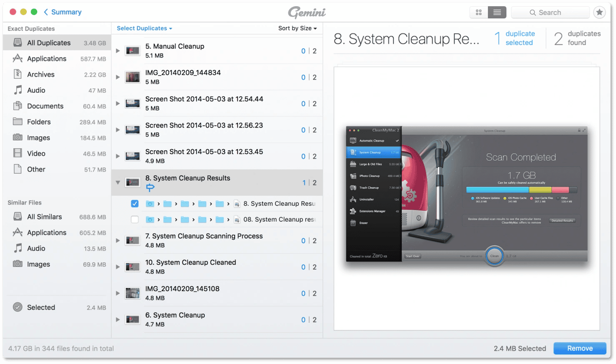Select All Similars category label
Screen dimensions: 616x364
tap(44, 217)
